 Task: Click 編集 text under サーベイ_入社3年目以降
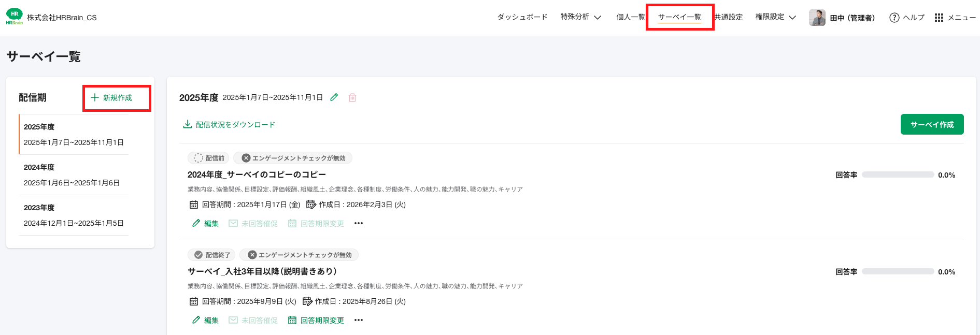point(211,320)
